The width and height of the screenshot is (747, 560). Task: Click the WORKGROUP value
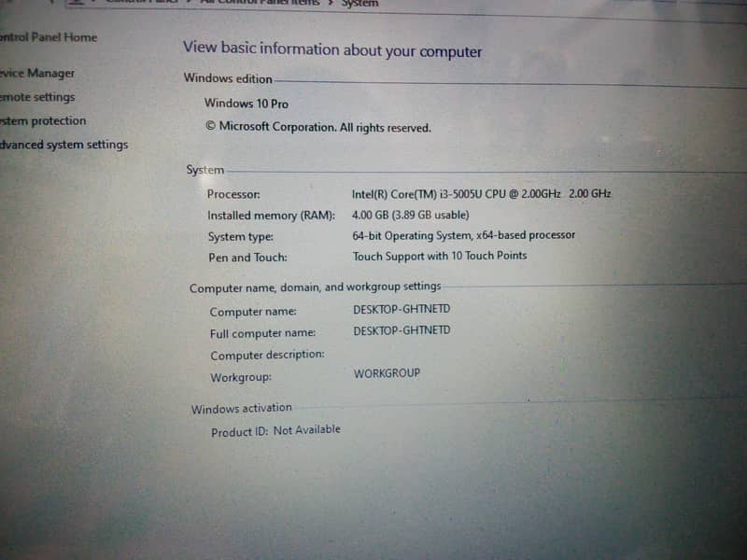[x=387, y=373]
